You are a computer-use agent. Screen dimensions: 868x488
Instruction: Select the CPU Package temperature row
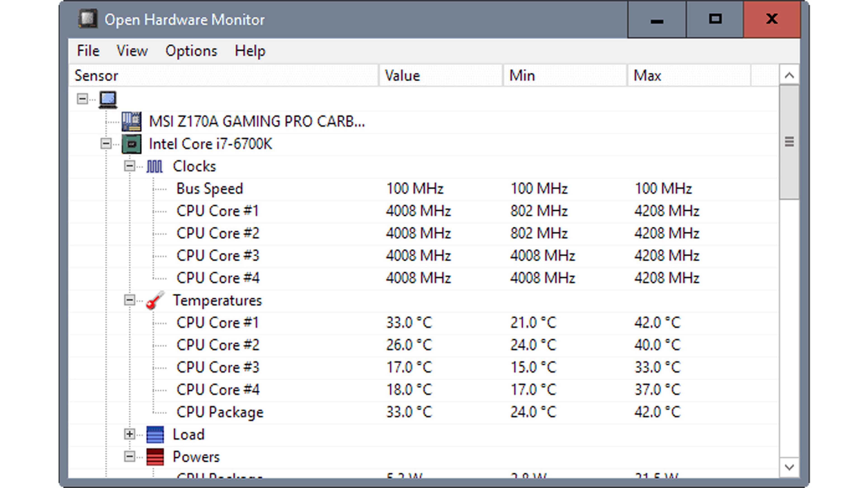[220, 412]
